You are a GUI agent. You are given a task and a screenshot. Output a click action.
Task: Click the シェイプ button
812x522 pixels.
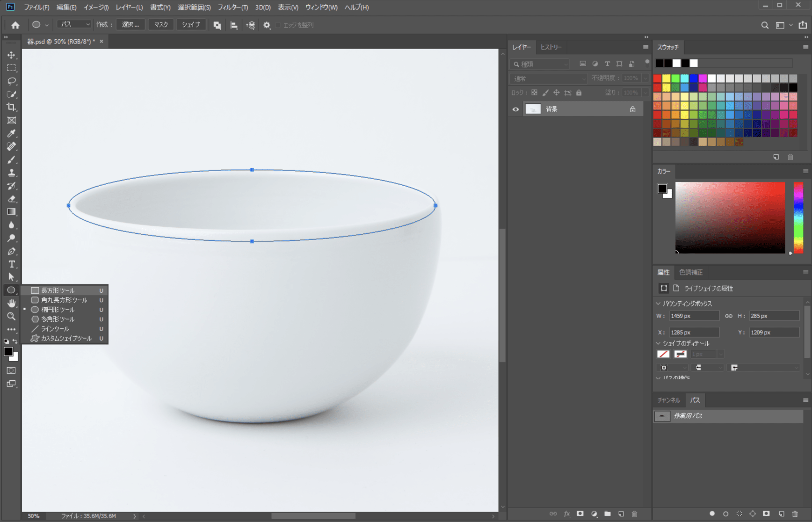point(190,24)
